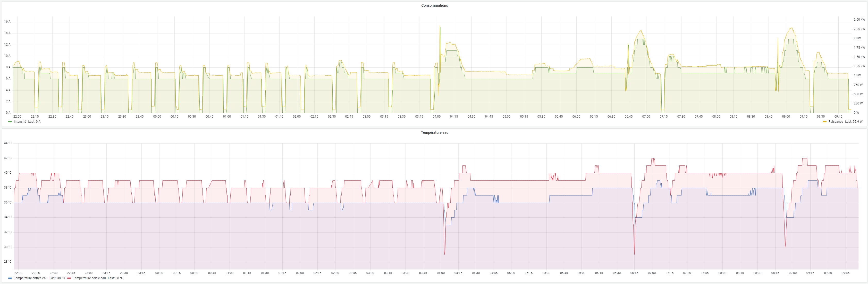Image resolution: width=868 pixels, height=284 pixels.
Task: Open color picker for green Intensité swatch
Action: (10, 122)
